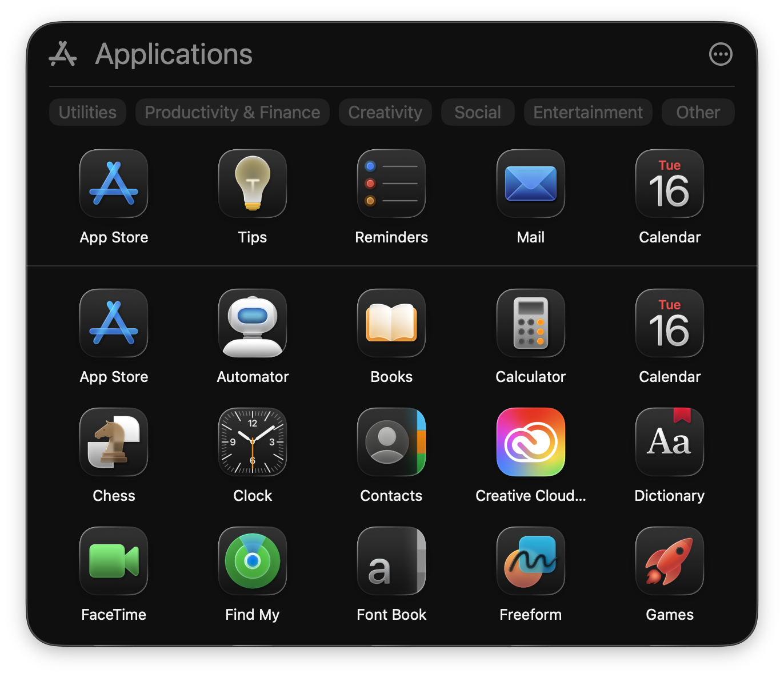This screenshot has width=784, height=677.
Task: Open App Store from the top suggestions row
Action: 114,184
